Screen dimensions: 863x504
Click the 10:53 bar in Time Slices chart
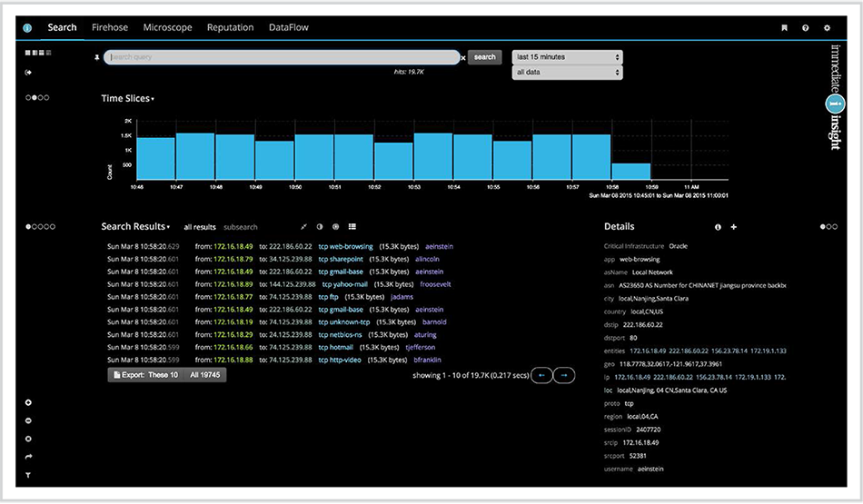point(433,156)
